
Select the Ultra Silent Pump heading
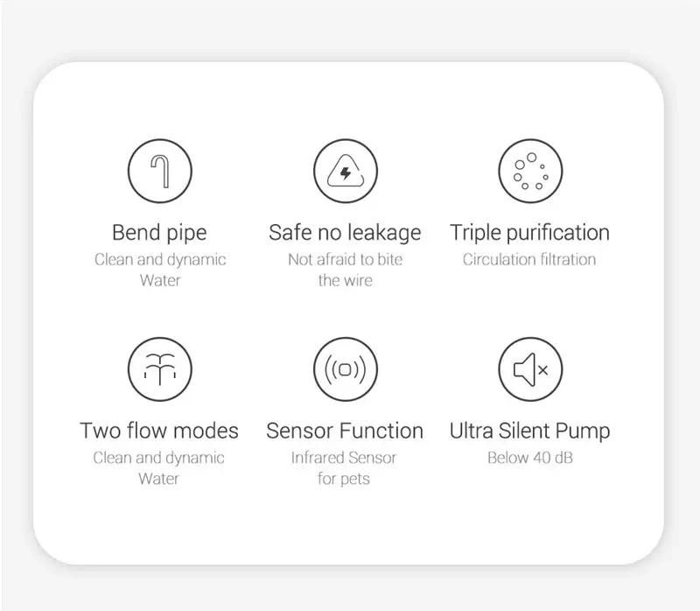529,432
